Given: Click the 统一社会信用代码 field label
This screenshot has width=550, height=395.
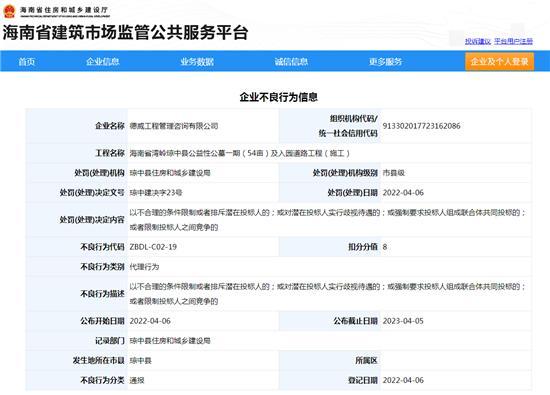Looking at the screenshot, I should pyautogui.click(x=348, y=133).
